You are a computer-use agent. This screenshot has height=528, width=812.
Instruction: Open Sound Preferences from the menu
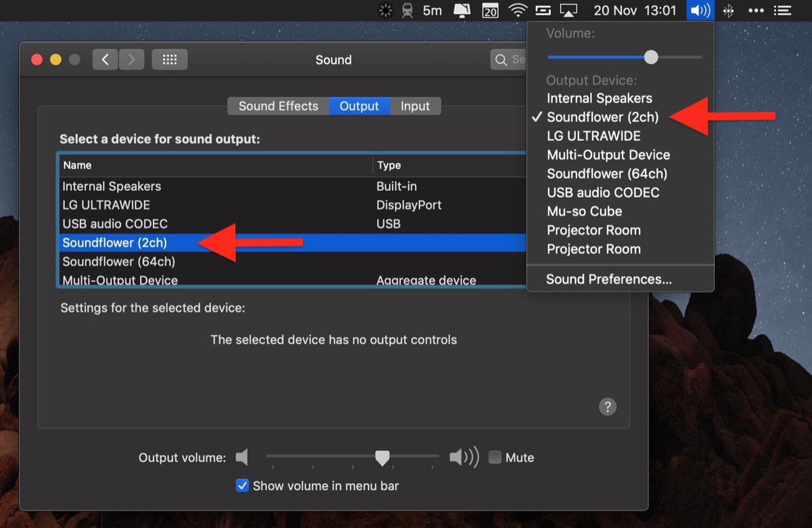point(608,279)
